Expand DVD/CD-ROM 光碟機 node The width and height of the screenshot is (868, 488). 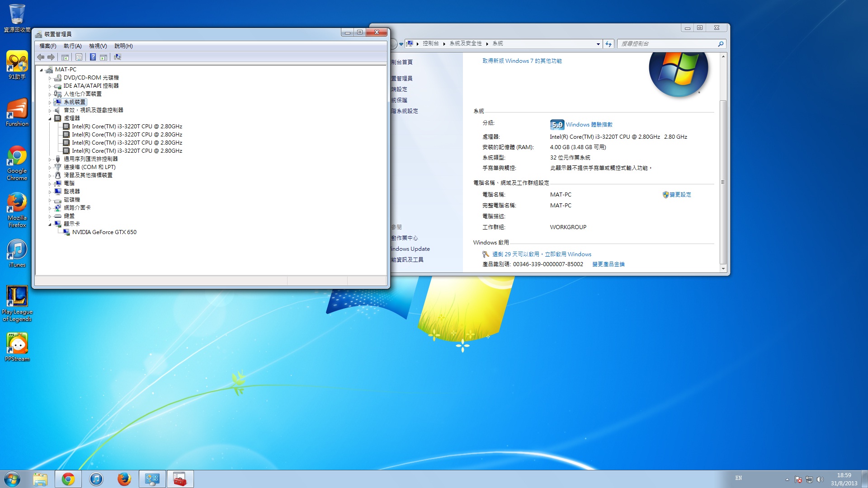(50, 78)
